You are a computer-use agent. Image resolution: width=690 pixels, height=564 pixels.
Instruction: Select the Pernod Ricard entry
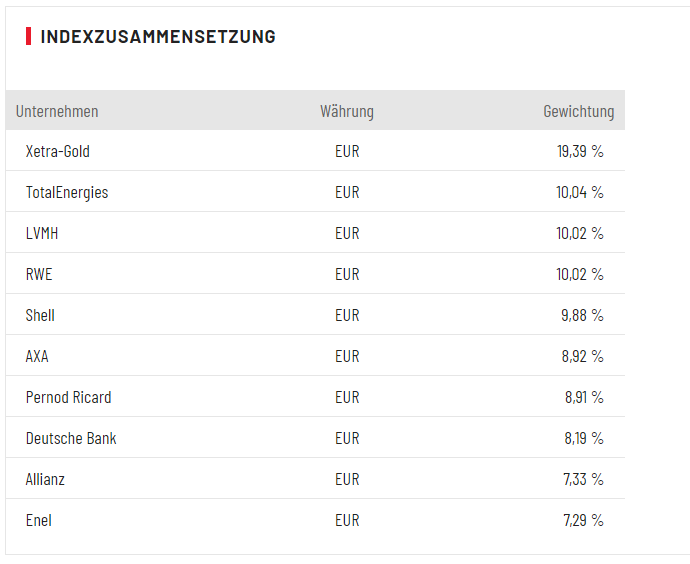(x=69, y=398)
